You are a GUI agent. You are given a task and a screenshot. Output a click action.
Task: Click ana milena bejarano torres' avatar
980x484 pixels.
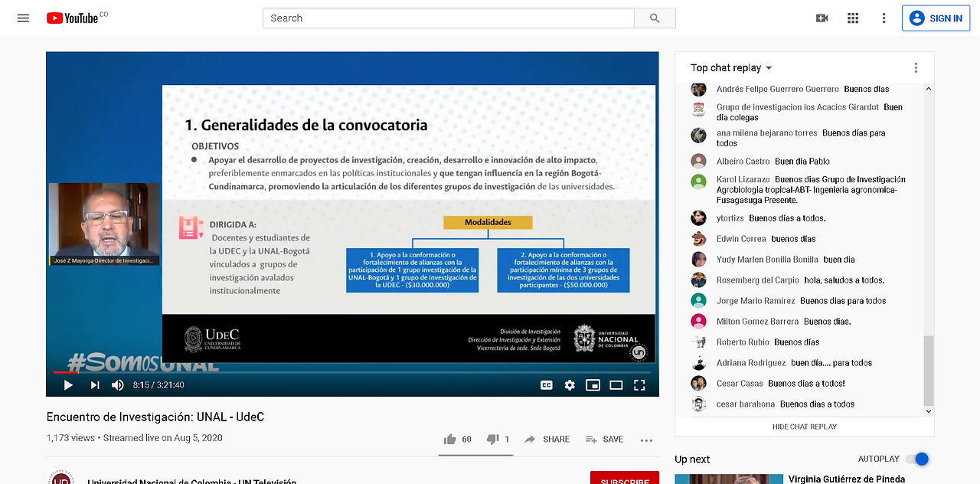[x=698, y=136]
